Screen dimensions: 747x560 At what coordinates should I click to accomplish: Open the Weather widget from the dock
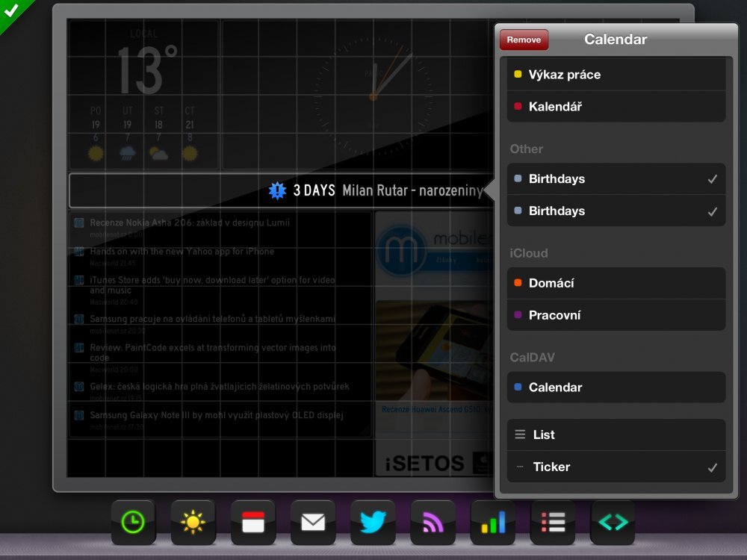[x=193, y=523]
